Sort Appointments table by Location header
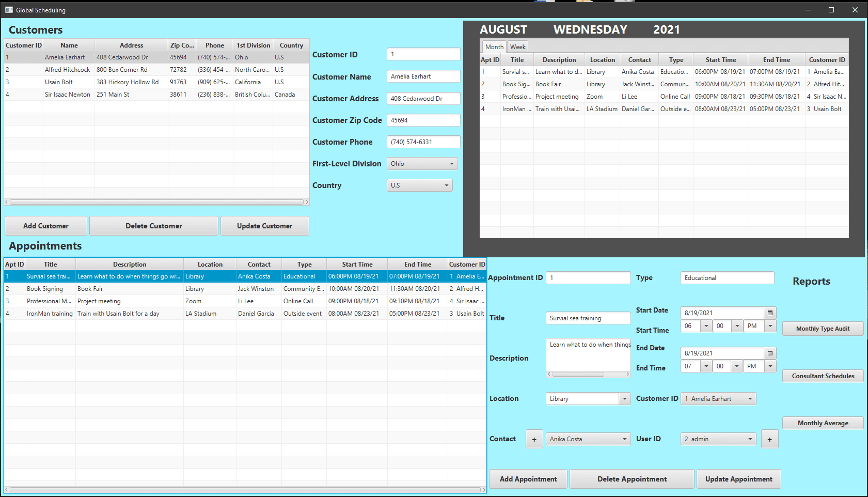The width and height of the screenshot is (868, 497). pos(210,265)
